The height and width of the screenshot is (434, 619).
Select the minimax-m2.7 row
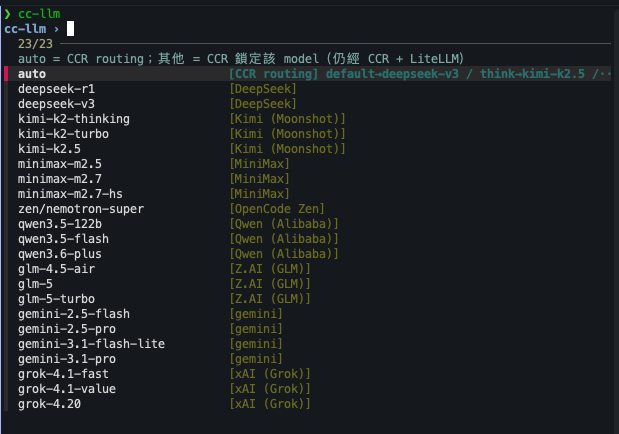click(x=310, y=179)
